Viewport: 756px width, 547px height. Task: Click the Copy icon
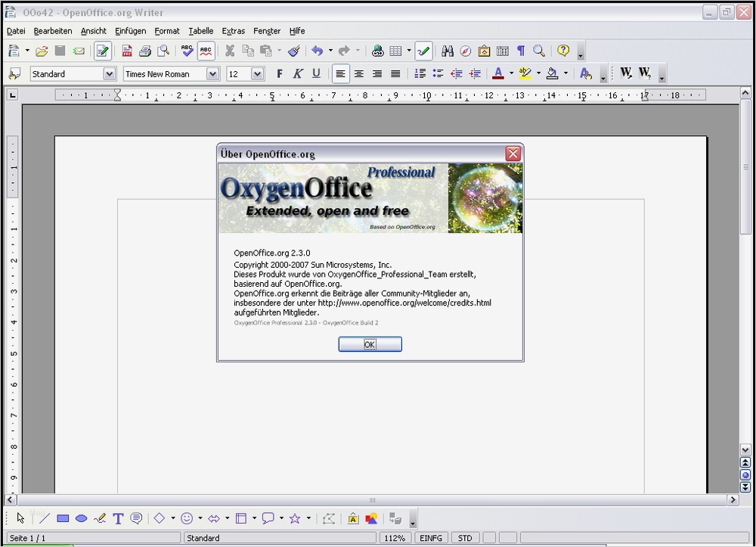[x=248, y=51]
